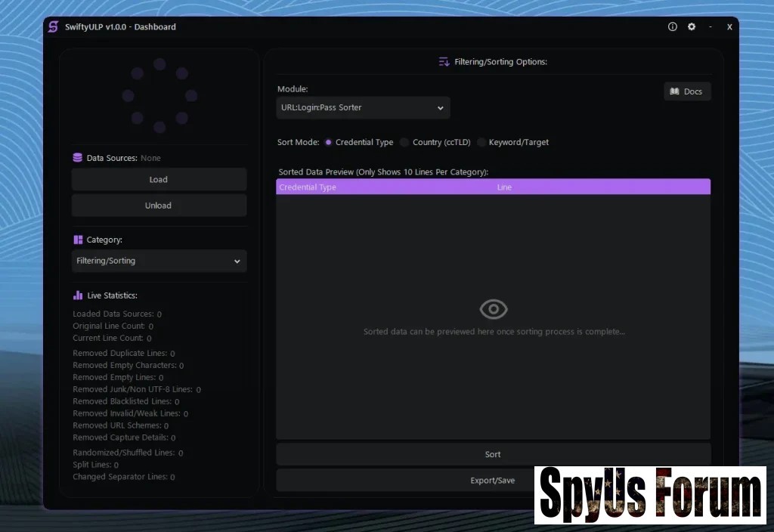774x532 pixels.
Task: Select the Credential Type sort mode
Action: [x=328, y=142]
